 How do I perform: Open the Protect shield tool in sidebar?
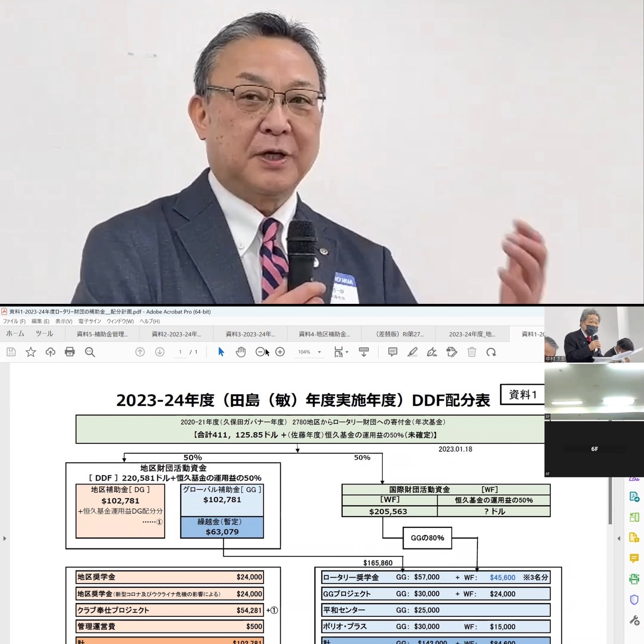(x=634, y=599)
